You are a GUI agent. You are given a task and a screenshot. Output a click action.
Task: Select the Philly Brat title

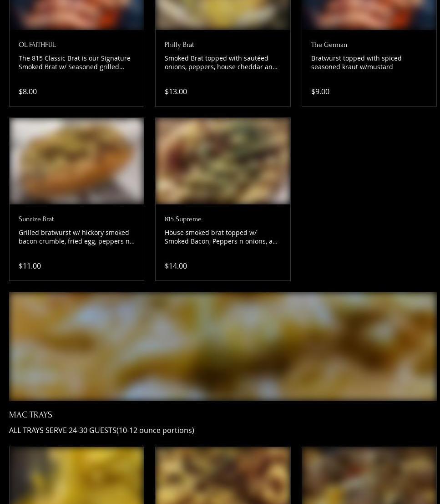(x=179, y=45)
